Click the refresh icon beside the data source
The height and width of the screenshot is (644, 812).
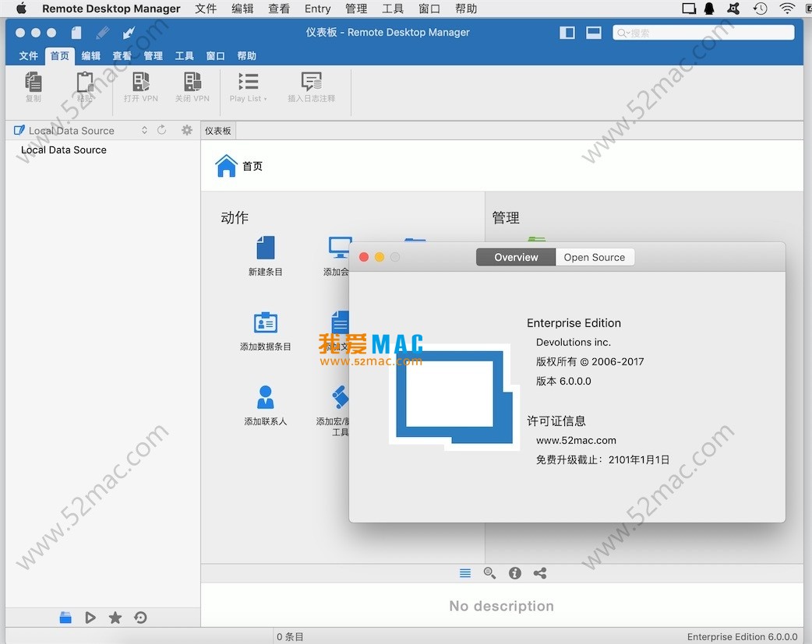(x=162, y=130)
